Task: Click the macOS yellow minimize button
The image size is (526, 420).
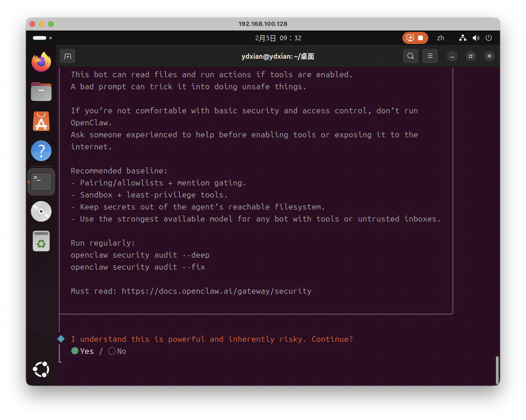Action: coord(42,24)
